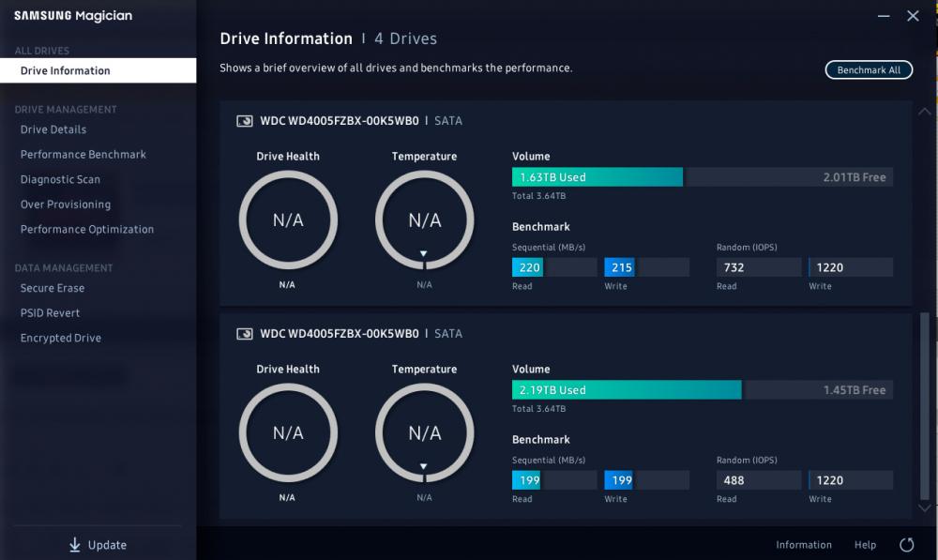938x560 pixels.
Task: Open the Information link
Action: click(x=804, y=544)
